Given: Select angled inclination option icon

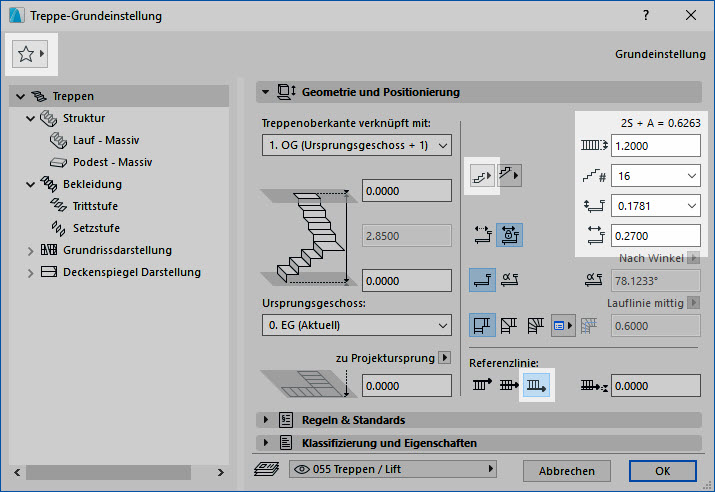Looking at the screenshot, I should 509,279.
